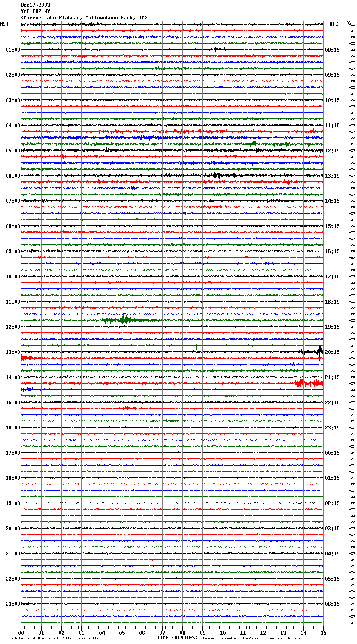Select the 13:00 MST time label
357x644 pixels.
tap(13, 352)
